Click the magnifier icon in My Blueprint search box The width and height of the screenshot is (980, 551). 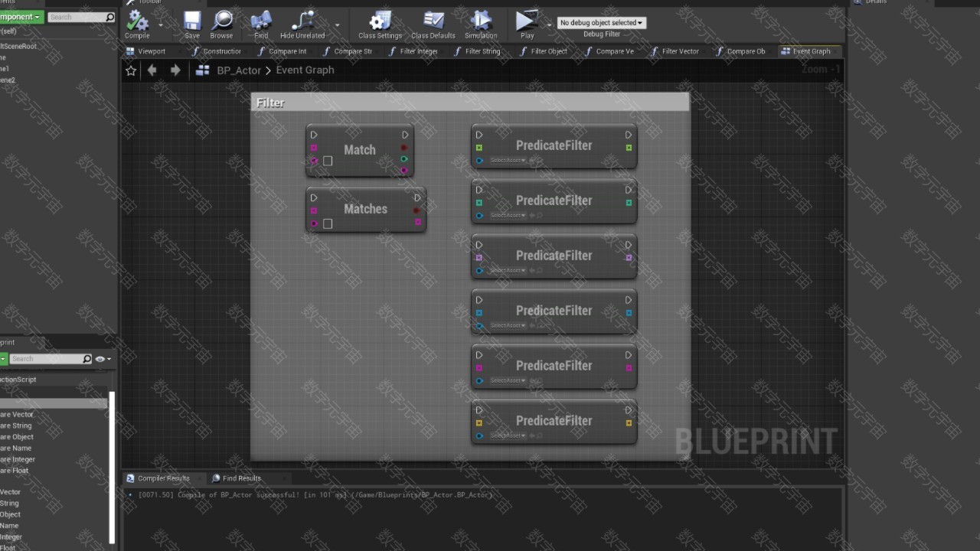pyautogui.click(x=87, y=359)
